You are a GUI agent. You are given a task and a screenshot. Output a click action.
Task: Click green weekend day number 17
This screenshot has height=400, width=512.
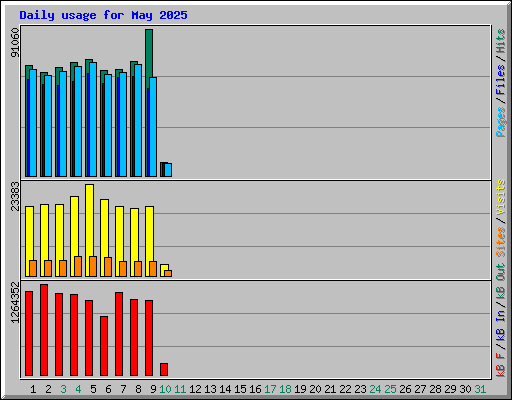point(270,389)
